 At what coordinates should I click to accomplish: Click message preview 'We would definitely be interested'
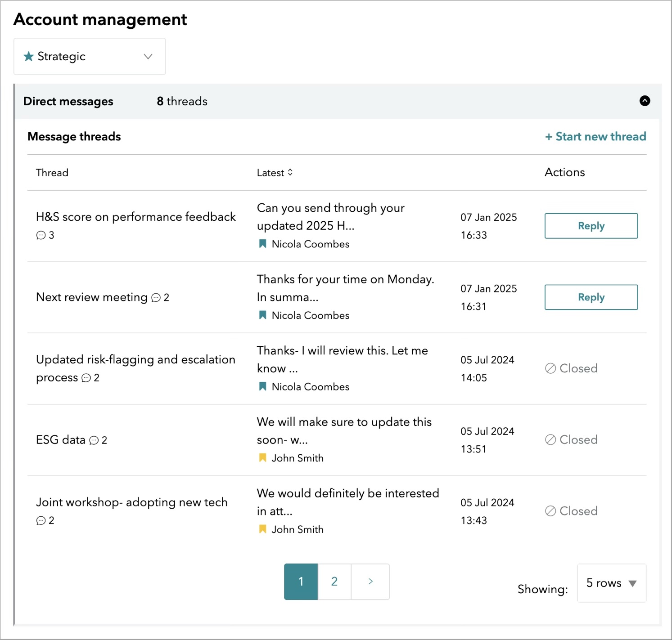point(348,502)
